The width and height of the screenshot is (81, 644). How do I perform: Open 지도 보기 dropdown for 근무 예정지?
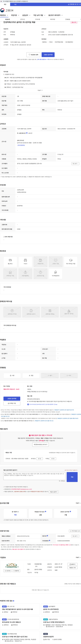(75, 163)
